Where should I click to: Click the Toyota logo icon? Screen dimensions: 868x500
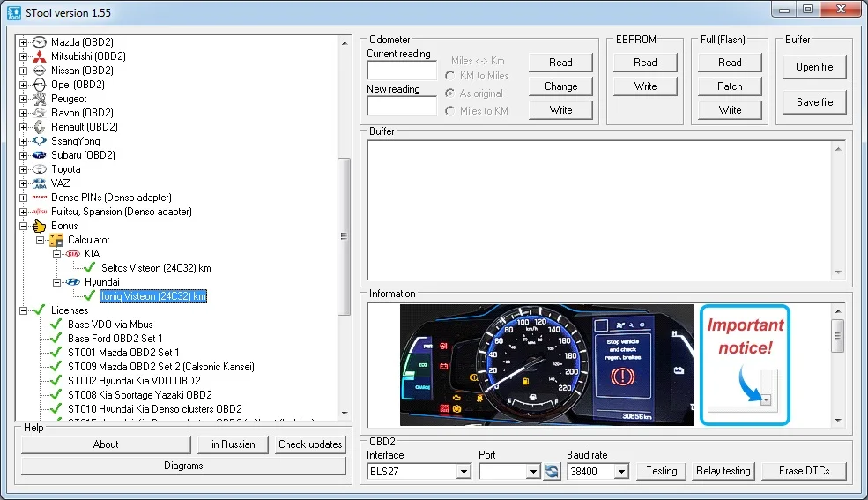(39, 169)
